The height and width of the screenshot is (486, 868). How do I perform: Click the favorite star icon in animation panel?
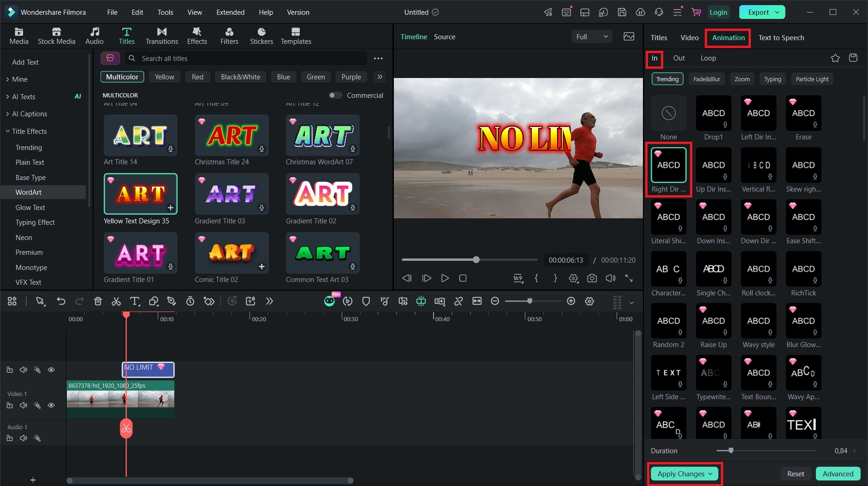point(835,58)
